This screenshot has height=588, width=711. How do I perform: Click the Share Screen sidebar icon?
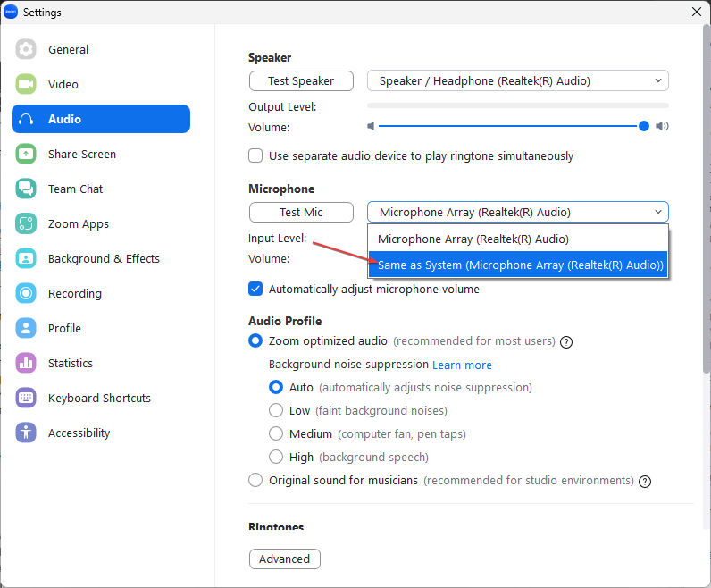pos(26,155)
